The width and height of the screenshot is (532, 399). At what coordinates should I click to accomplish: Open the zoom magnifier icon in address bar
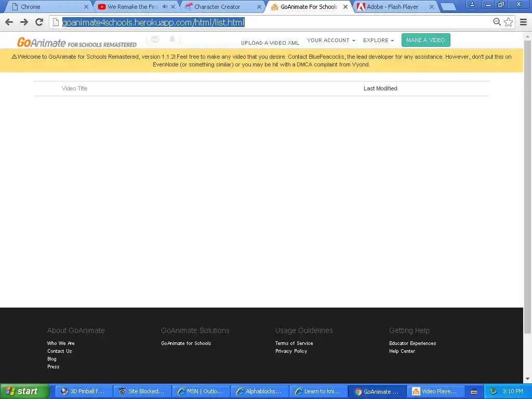tap(497, 22)
